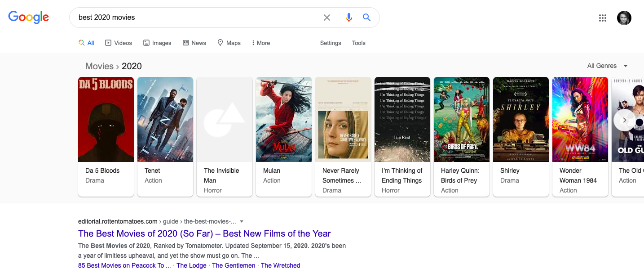The height and width of the screenshot is (278, 644).
Task: Switch to the News tab
Action: click(194, 43)
